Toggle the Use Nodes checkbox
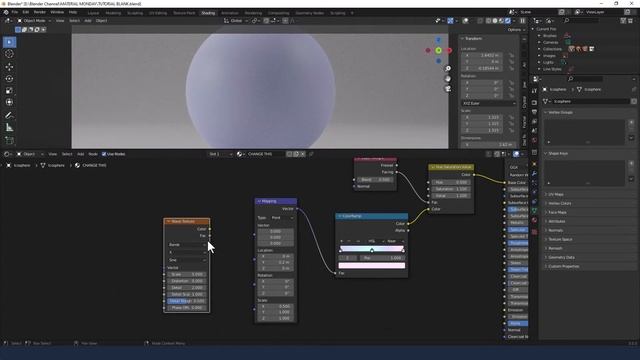Viewport: 640px width, 360px height. point(104,154)
